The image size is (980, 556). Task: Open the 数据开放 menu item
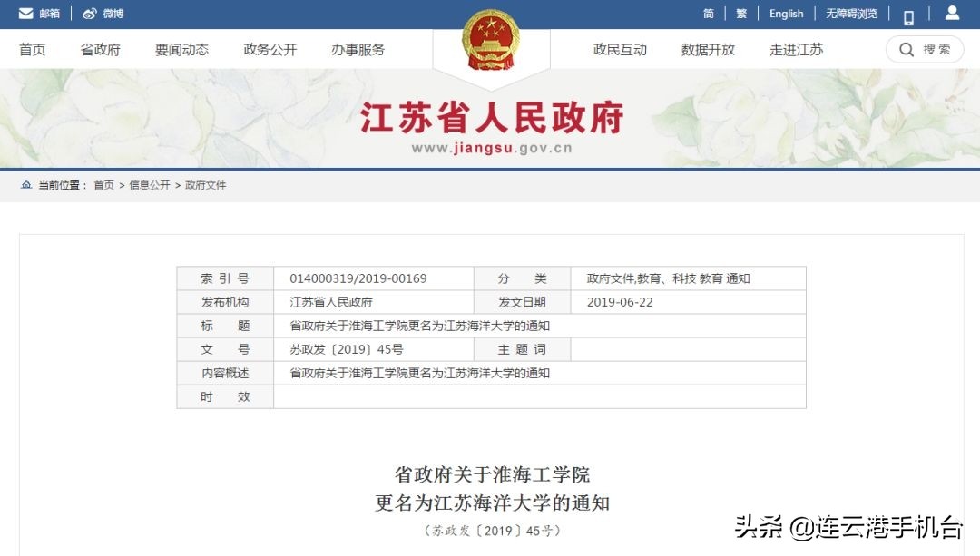pyautogui.click(x=707, y=50)
